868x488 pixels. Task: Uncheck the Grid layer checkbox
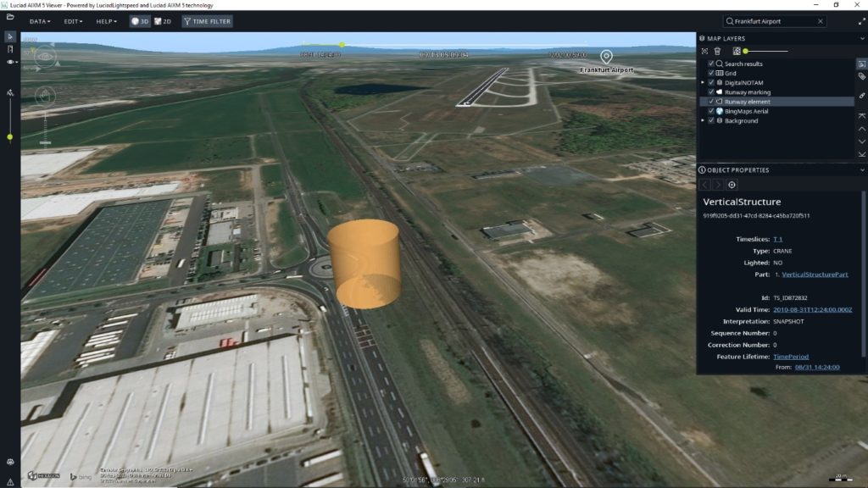tap(710, 74)
